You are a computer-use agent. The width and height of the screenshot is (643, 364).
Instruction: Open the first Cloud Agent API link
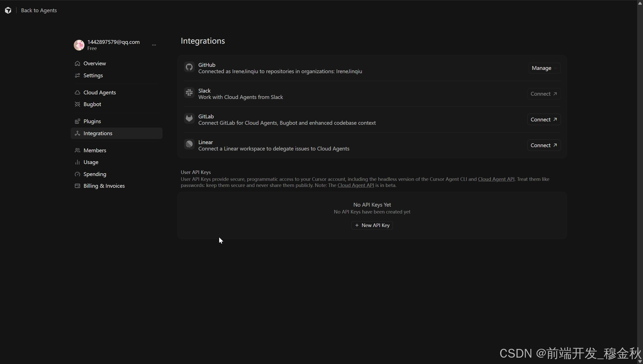coord(496,179)
